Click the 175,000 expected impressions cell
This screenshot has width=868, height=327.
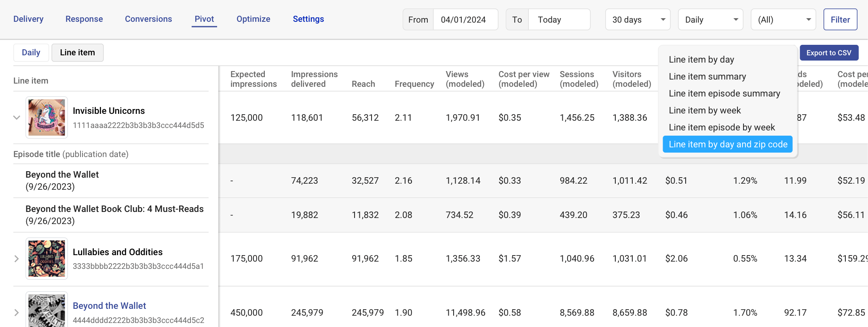click(x=247, y=258)
